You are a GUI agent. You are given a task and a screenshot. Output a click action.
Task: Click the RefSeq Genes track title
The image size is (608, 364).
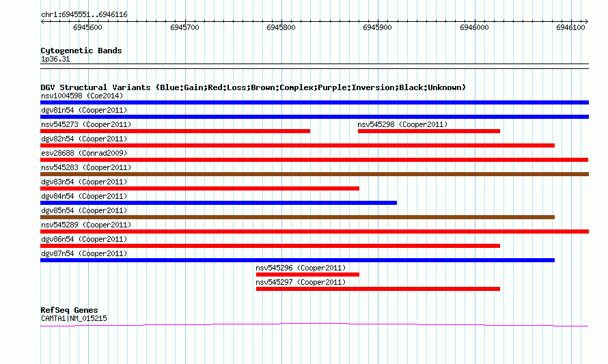pos(69,310)
